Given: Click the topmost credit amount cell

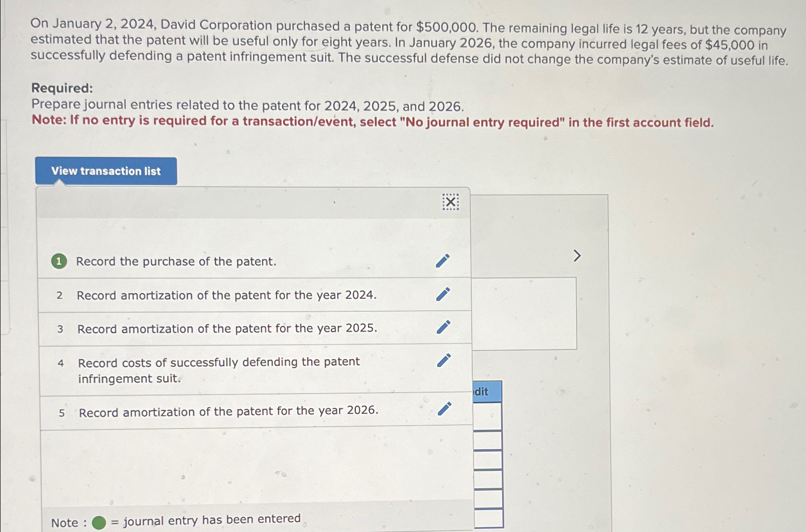Looking at the screenshot, I should pyautogui.click(x=488, y=416).
